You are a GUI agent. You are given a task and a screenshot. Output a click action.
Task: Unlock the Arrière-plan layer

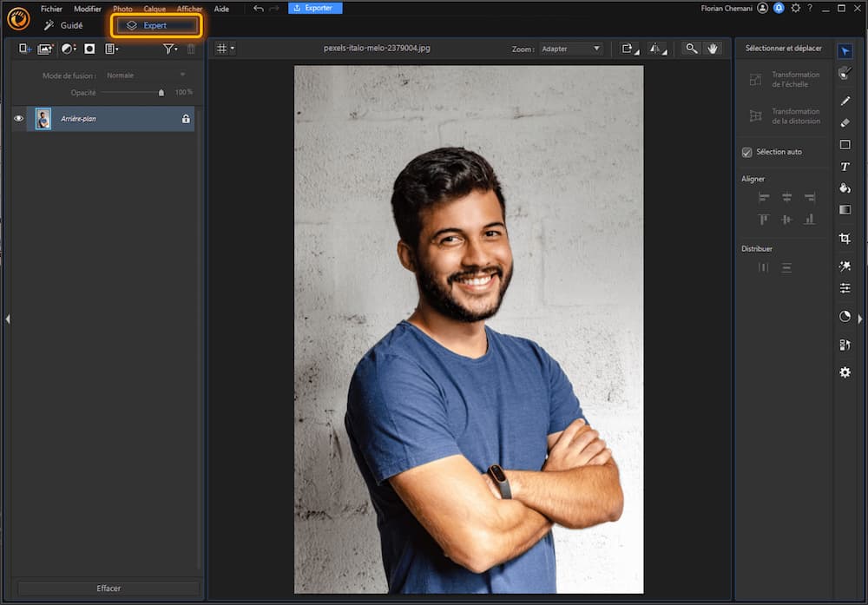coord(186,118)
